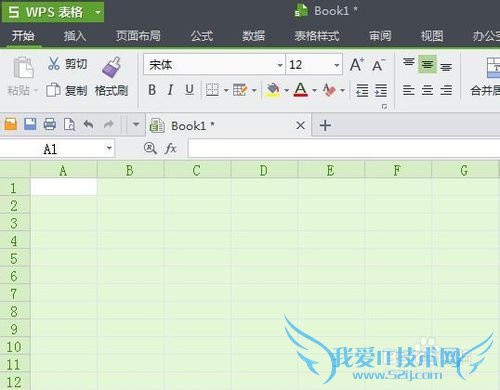Click the select-all corner box
This screenshot has width=500, height=390.
[15, 170]
